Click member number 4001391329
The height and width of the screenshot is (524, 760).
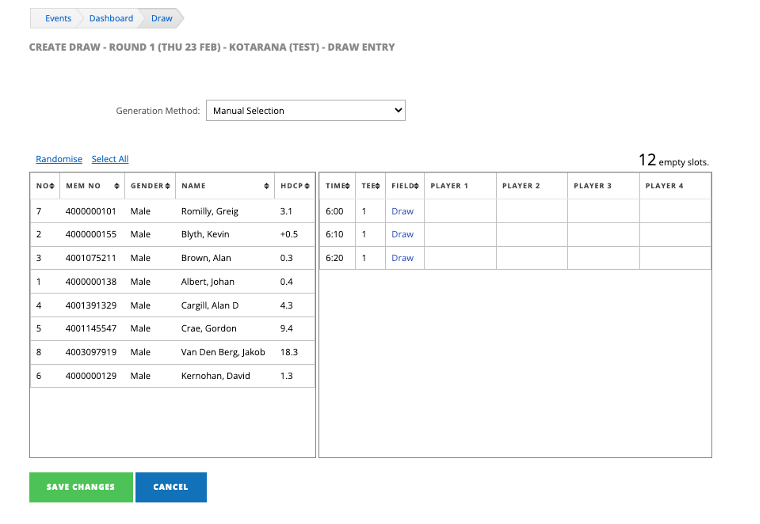coord(91,305)
